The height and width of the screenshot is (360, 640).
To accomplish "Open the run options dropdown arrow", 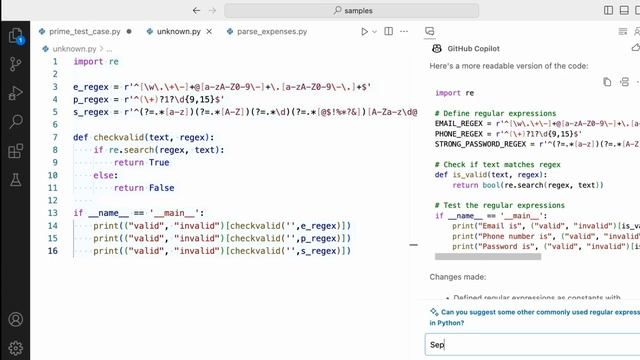I will [374, 31].
